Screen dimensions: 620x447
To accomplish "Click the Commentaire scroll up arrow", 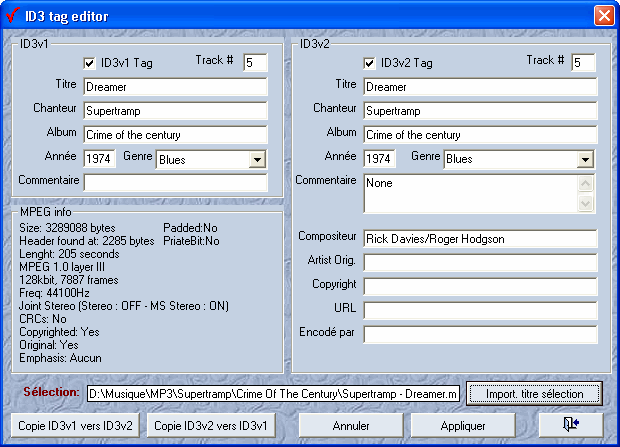I will [586, 183].
